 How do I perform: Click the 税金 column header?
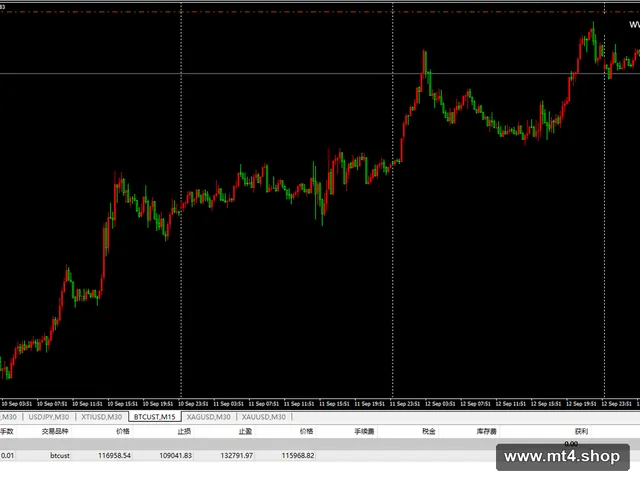pyautogui.click(x=429, y=431)
